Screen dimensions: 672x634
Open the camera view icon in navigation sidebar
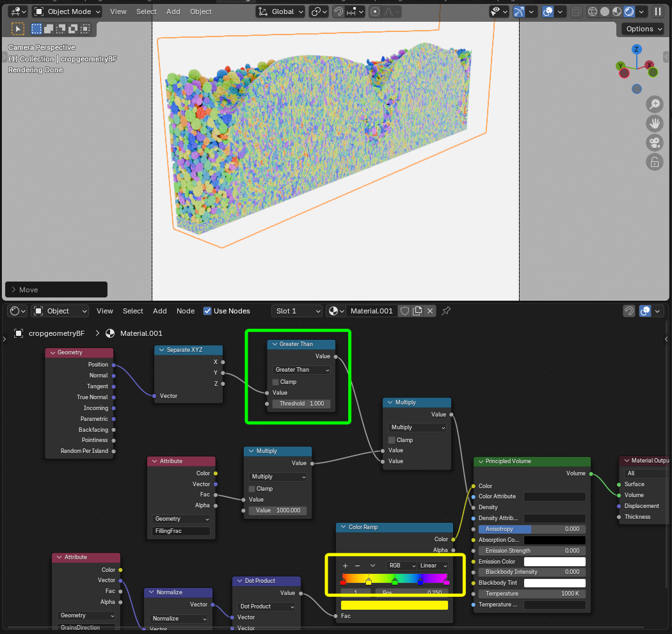point(654,143)
